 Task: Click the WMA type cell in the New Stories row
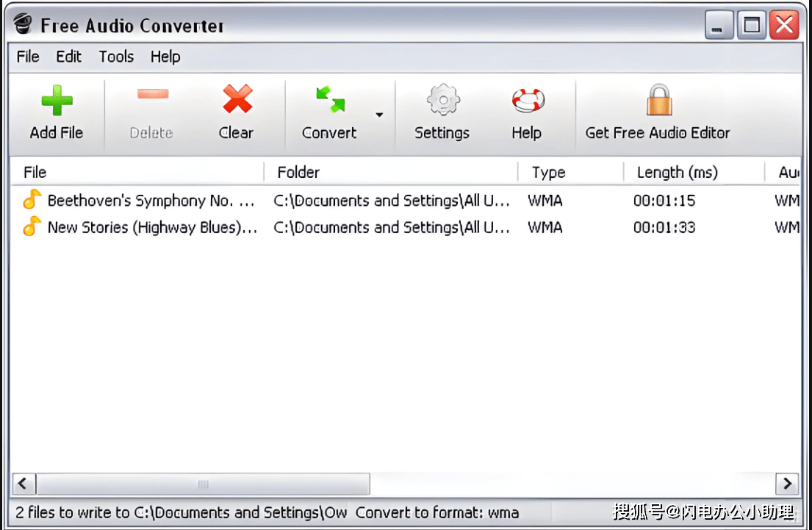tap(545, 227)
